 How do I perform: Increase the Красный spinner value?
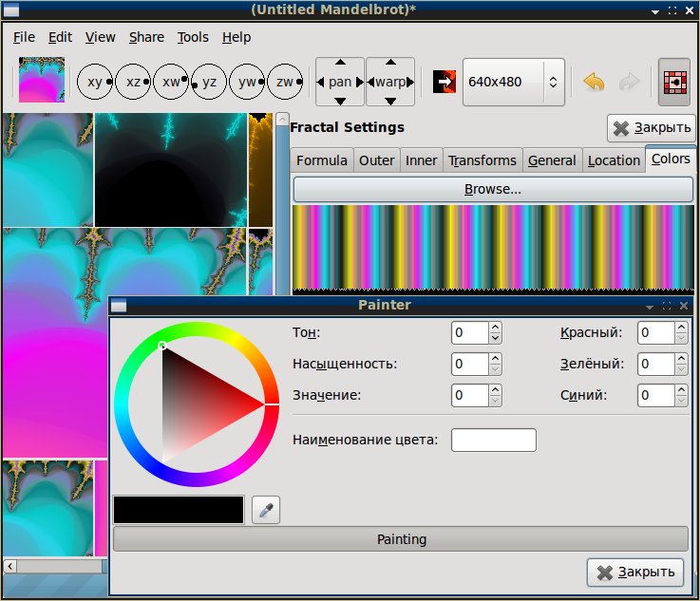[x=681, y=328]
